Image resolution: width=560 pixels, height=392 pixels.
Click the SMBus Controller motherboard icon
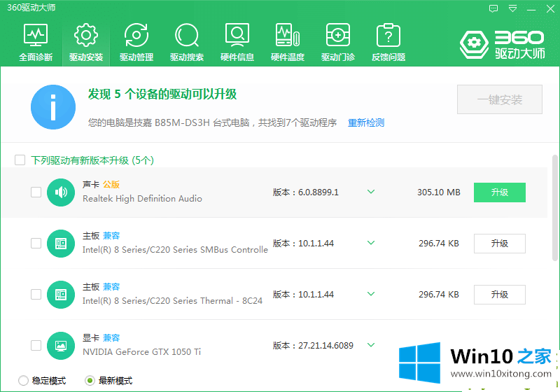pyautogui.click(x=61, y=244)
